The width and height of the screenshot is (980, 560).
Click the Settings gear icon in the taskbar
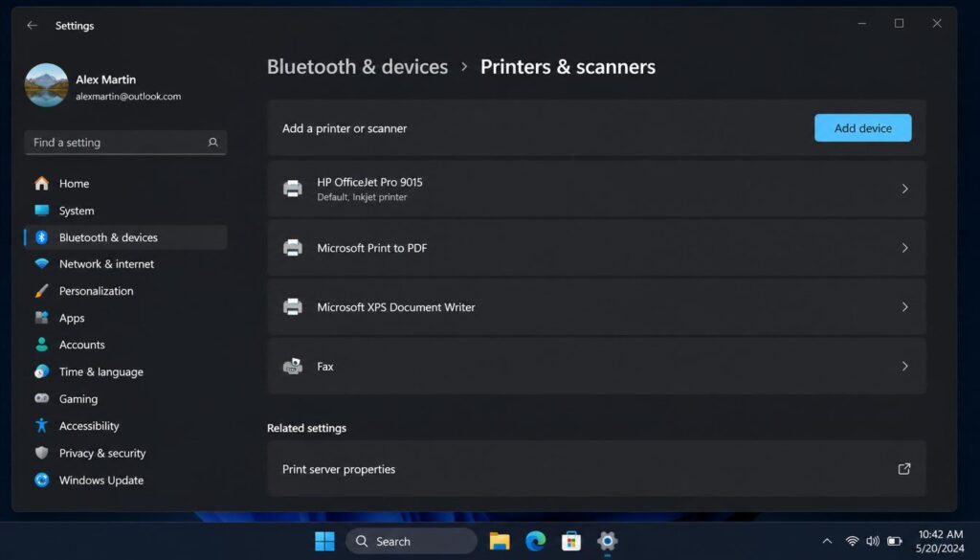click(607, 541)
